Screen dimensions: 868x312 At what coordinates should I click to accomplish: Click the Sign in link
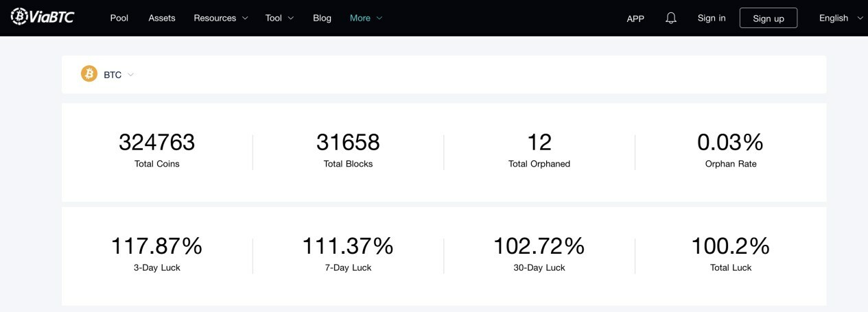(x=712, y=18)
